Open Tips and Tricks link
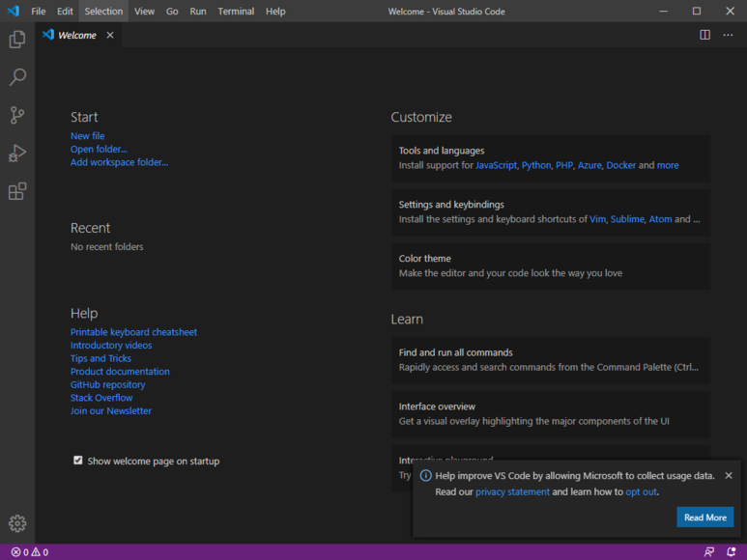This screenshot has height=560, width=747. [101, 358]
